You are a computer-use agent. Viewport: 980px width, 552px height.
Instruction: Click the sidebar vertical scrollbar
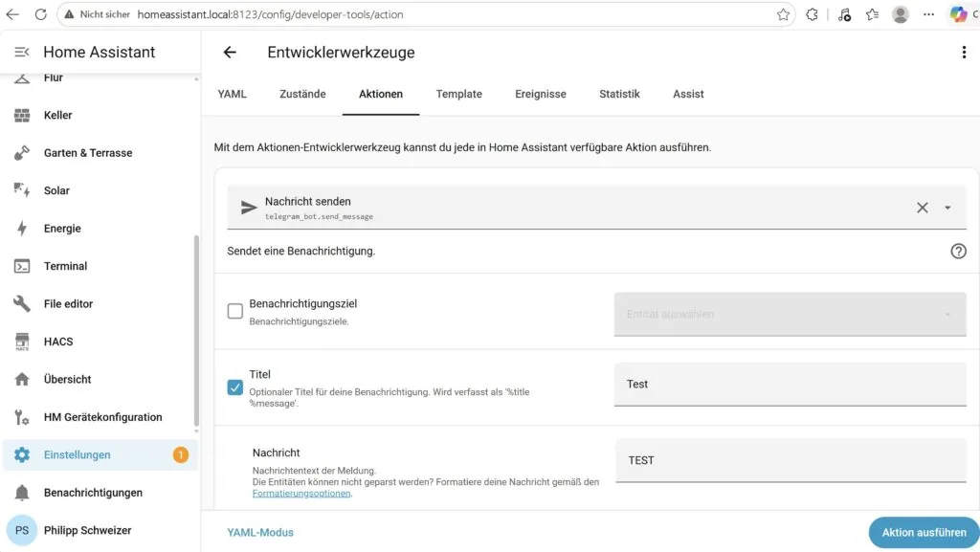pyautogui.click(x=196, y=331)
